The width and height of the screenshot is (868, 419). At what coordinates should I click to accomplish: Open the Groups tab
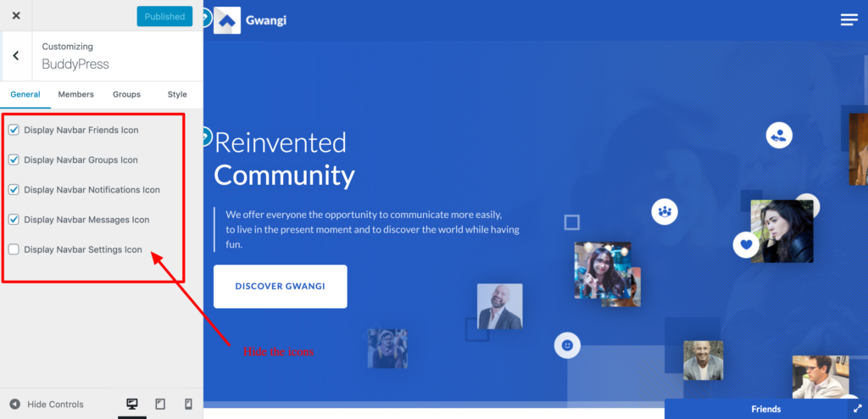127,94
